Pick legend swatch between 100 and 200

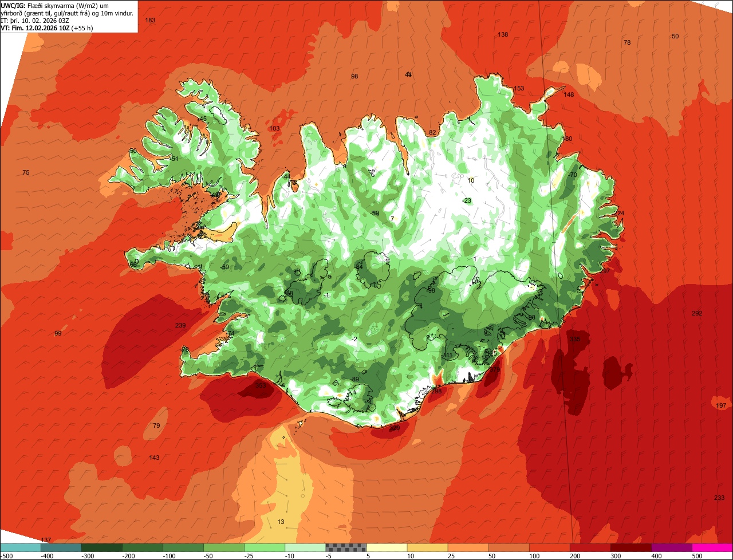point(550,547)
